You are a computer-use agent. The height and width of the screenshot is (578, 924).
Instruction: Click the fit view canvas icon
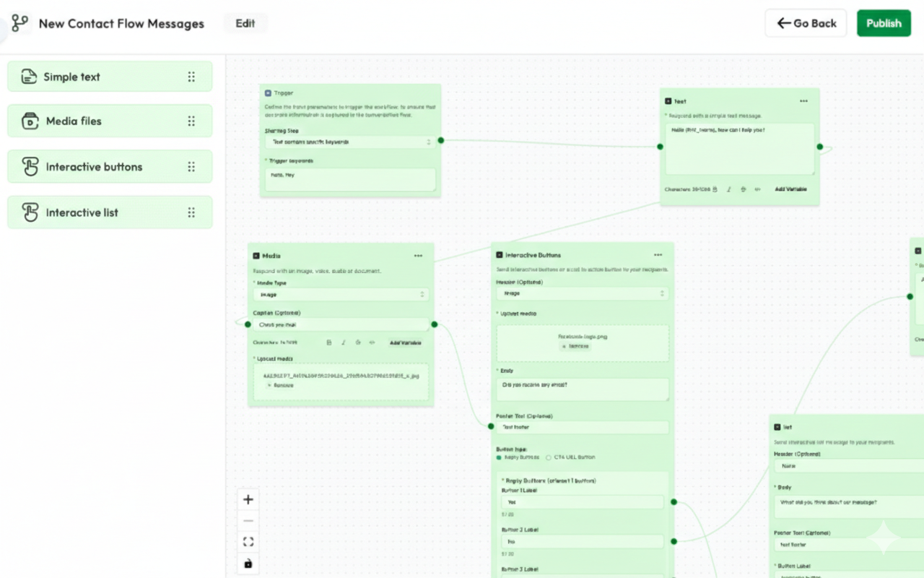[248, 542]
